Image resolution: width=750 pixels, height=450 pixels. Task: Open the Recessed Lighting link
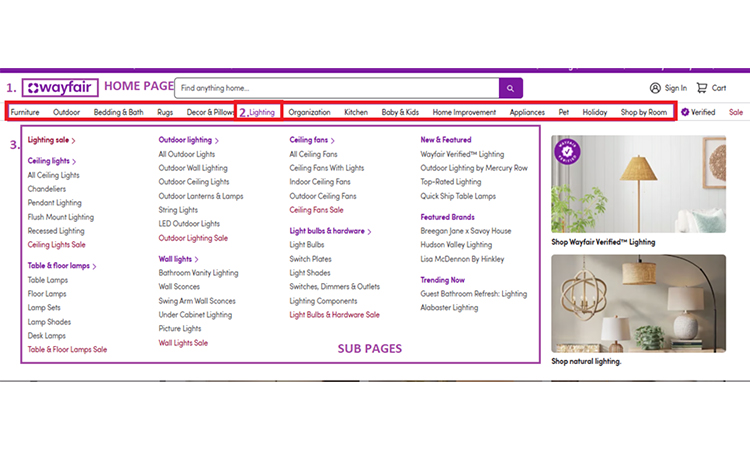coord(56,230)
